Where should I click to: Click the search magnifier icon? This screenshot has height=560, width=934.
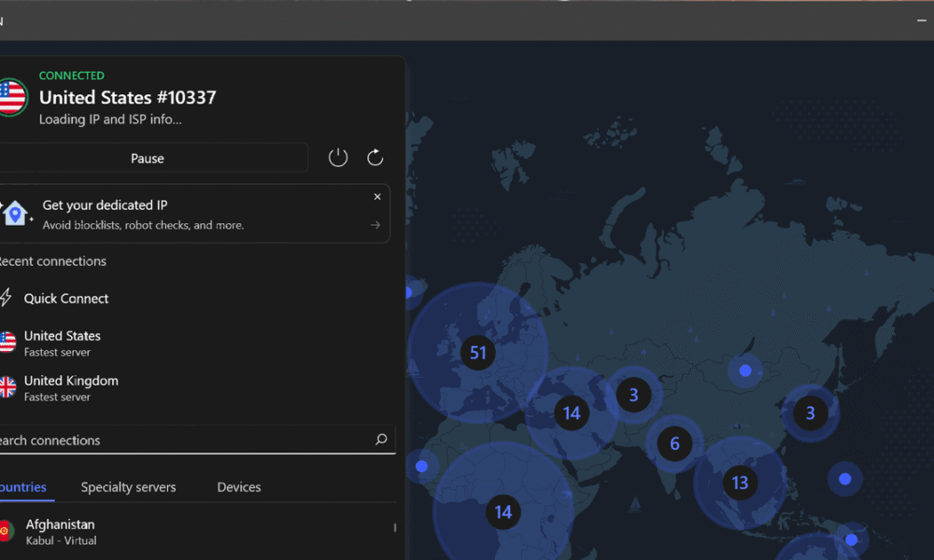coord(381,440)
